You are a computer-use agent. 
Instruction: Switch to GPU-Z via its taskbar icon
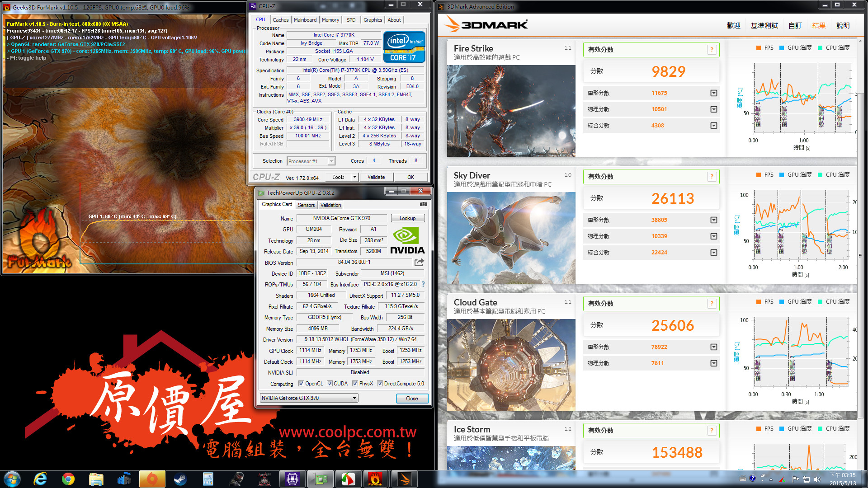321,479
